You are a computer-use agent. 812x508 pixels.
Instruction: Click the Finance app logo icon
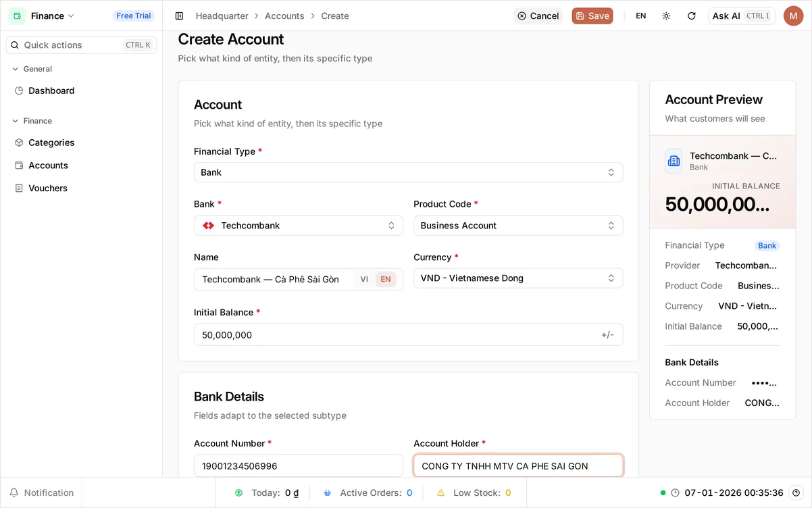pyautogui.click(x=17, y=16)
